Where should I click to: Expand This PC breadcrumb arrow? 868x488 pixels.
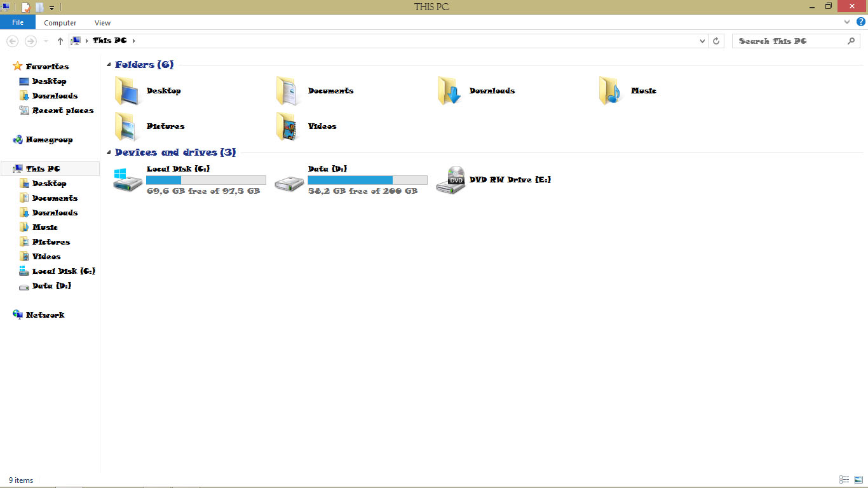pos(135,41)
